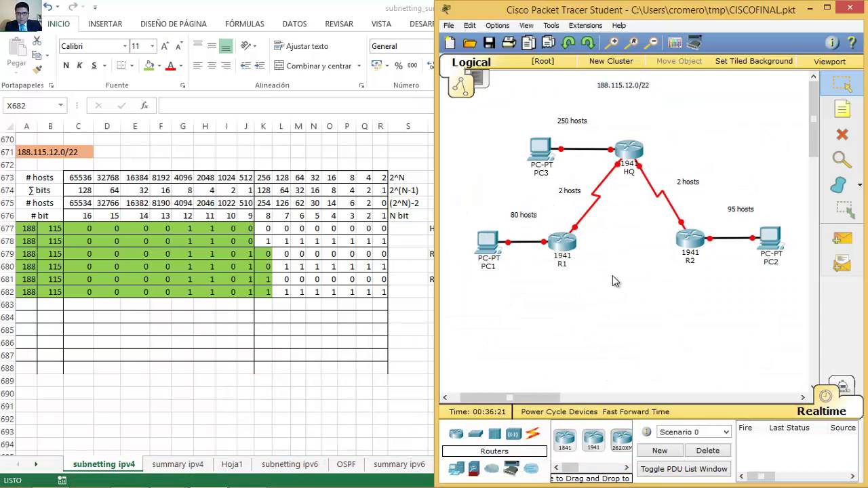Click the Open folder icon in Packet Tracer
This screenshot has width=868, height=488.
click(x=469, y=43)
